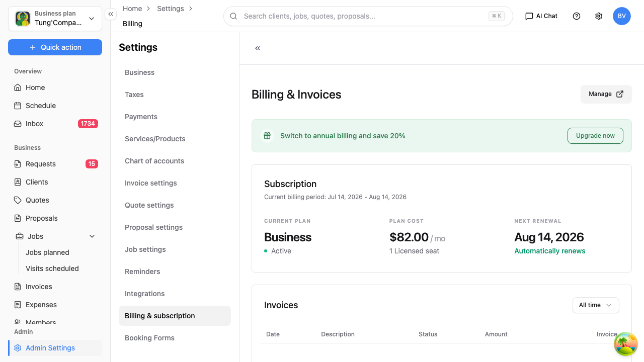
Task: Select Booking Forms settings
Action: (x=175, y=338)
